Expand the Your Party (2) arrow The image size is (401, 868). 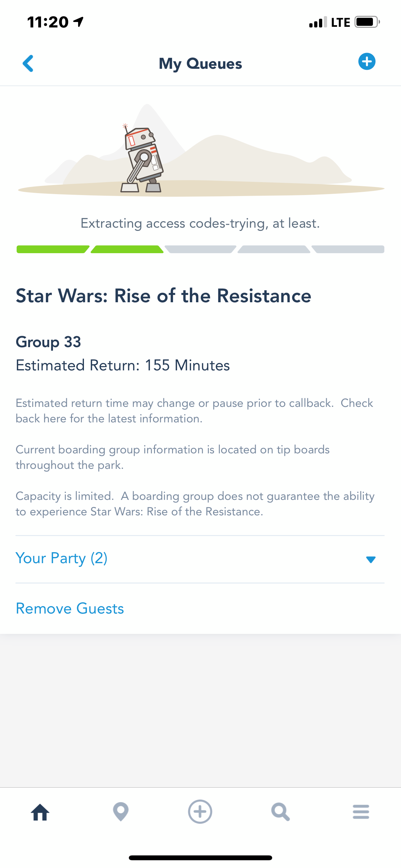click(x=371, y=560)
